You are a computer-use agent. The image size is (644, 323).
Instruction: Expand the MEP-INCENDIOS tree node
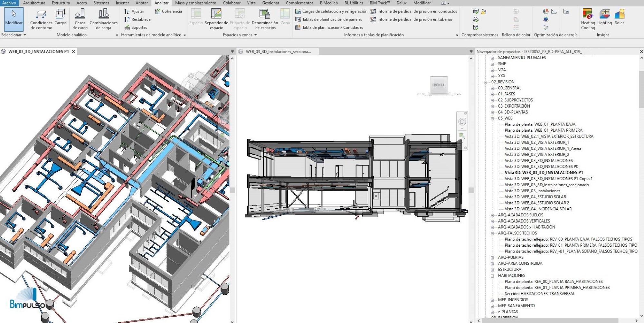pos(492,300)
